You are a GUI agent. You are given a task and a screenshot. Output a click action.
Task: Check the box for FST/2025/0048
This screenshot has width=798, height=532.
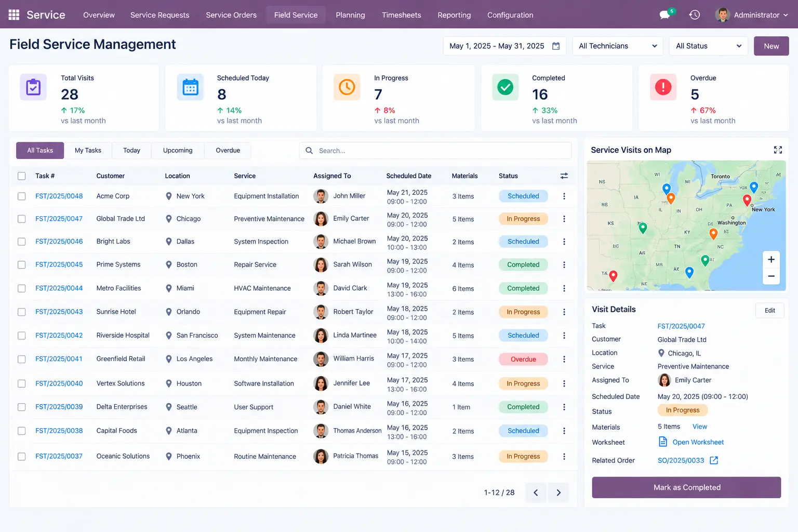click(22, 196)
